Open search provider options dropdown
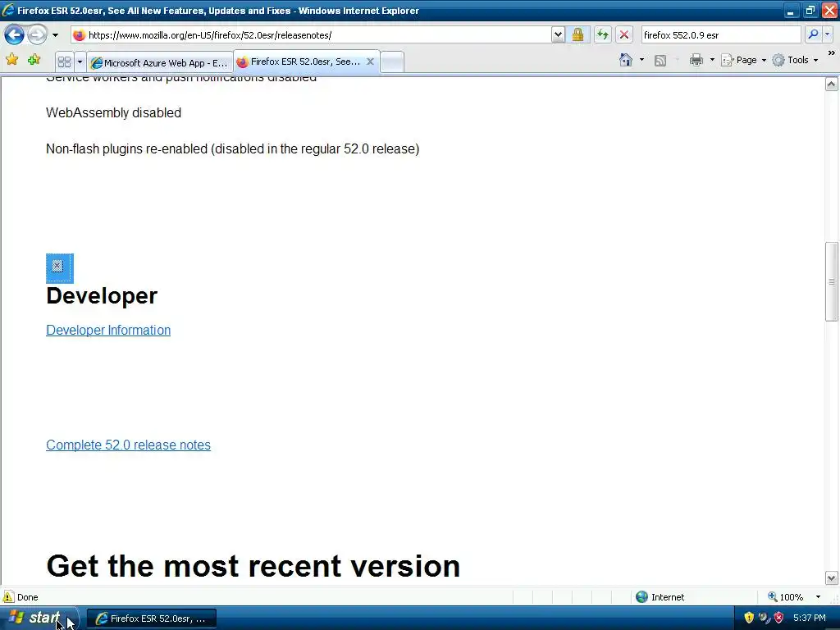The image size is (840, 630). click(828, 34)
